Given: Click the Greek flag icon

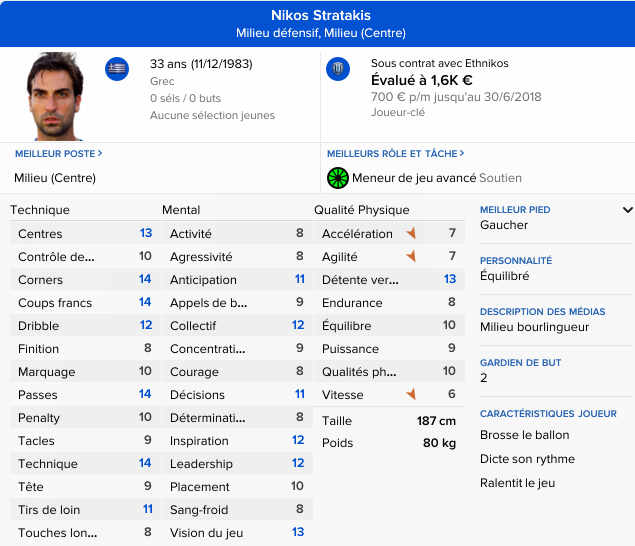Looking at the screenshot, I should [x=117, y=69].
